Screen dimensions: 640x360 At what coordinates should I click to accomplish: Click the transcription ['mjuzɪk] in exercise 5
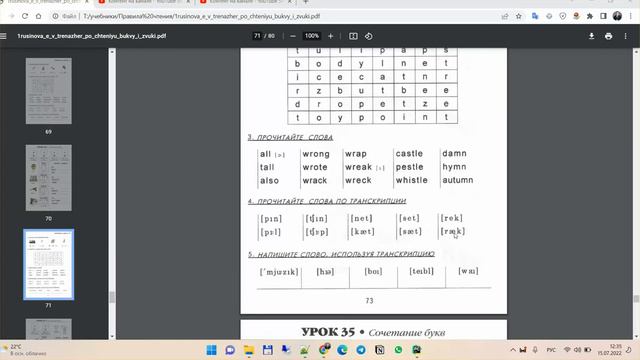click(279, 272)
